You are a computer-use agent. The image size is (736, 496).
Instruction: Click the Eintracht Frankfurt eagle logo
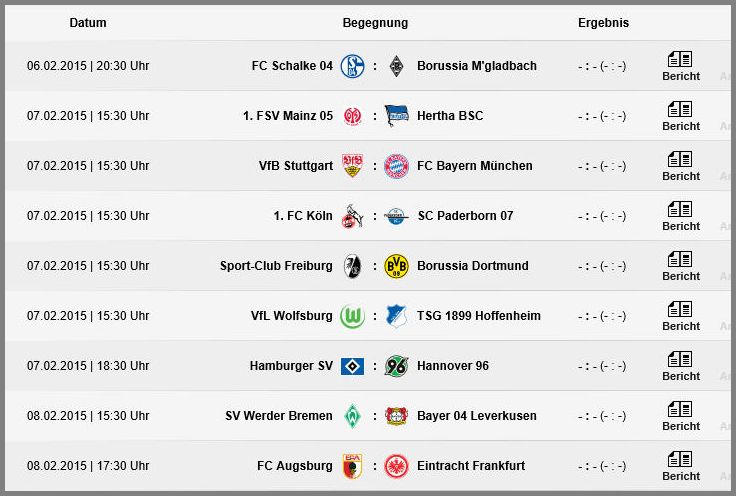click(396, 466)
